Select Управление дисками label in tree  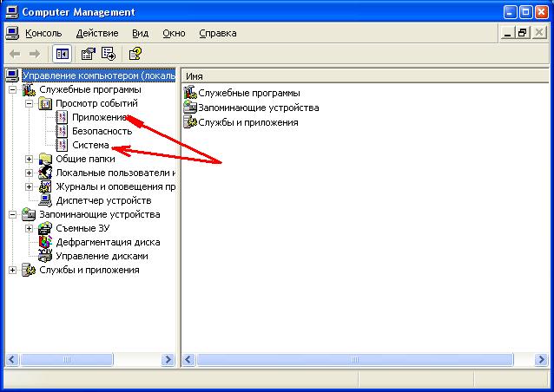102,256
